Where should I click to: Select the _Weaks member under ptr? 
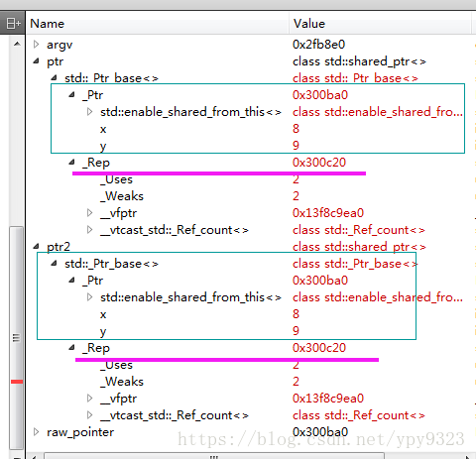(122, 196)
